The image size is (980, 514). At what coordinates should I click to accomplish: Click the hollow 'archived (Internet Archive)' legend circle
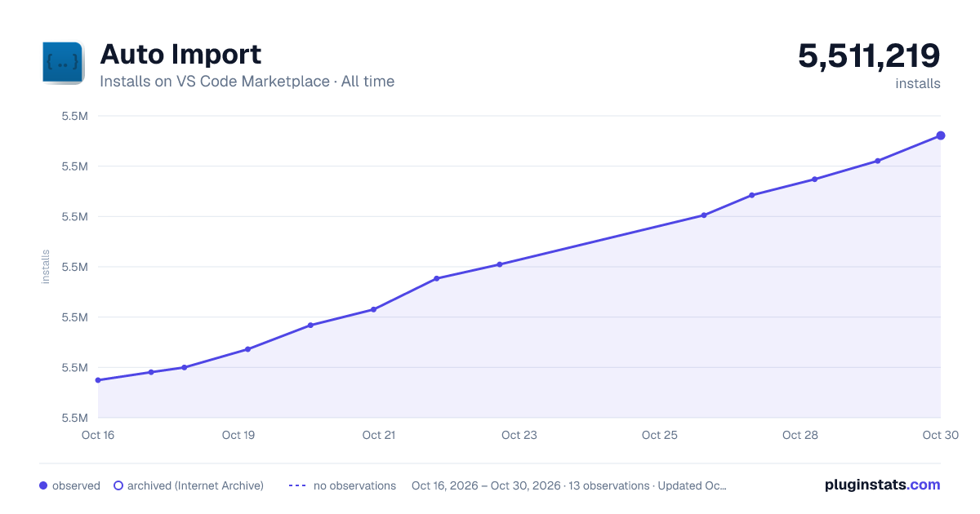coord(118,485)
